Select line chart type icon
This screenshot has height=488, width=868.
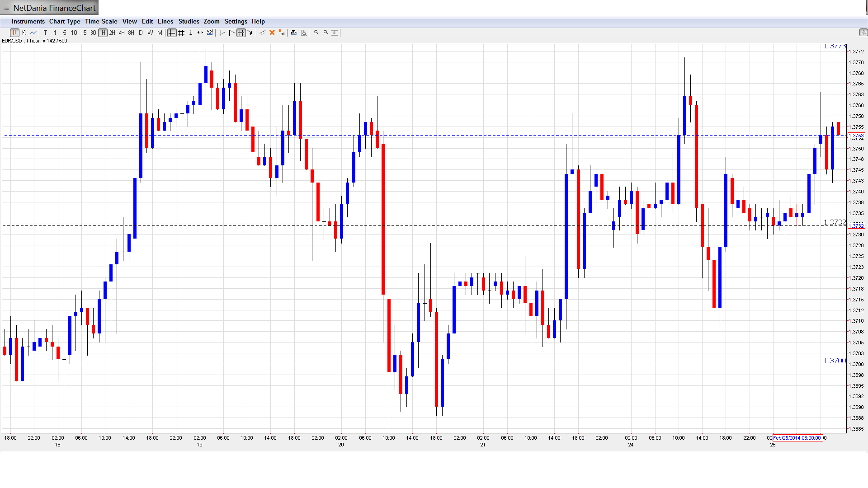[33, 33]
